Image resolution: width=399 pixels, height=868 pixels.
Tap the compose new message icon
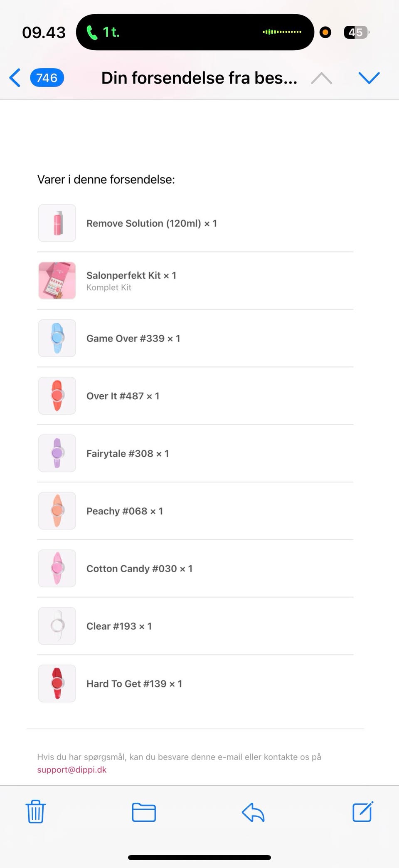(x=362, y=811)
